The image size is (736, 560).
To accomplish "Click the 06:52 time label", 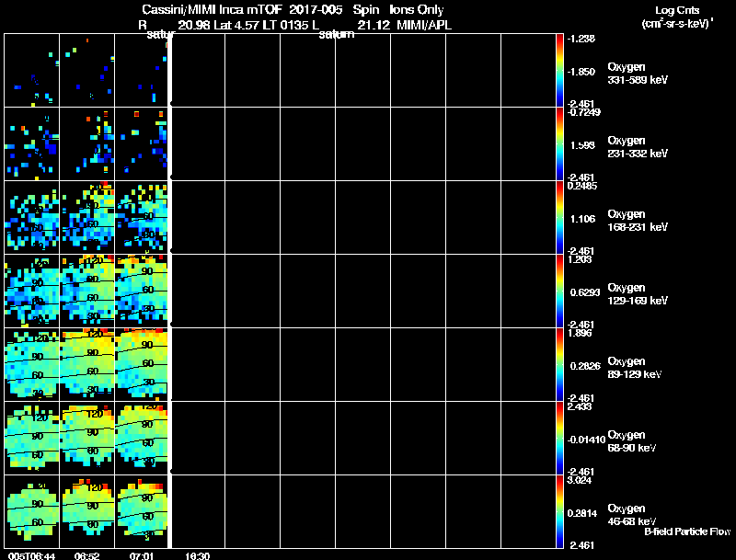I will (86, 556).
